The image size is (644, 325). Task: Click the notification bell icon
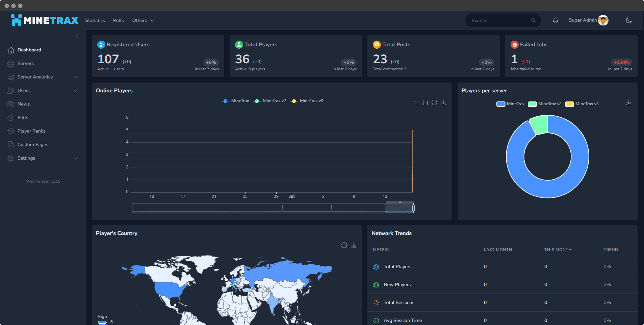coord(555,20)
